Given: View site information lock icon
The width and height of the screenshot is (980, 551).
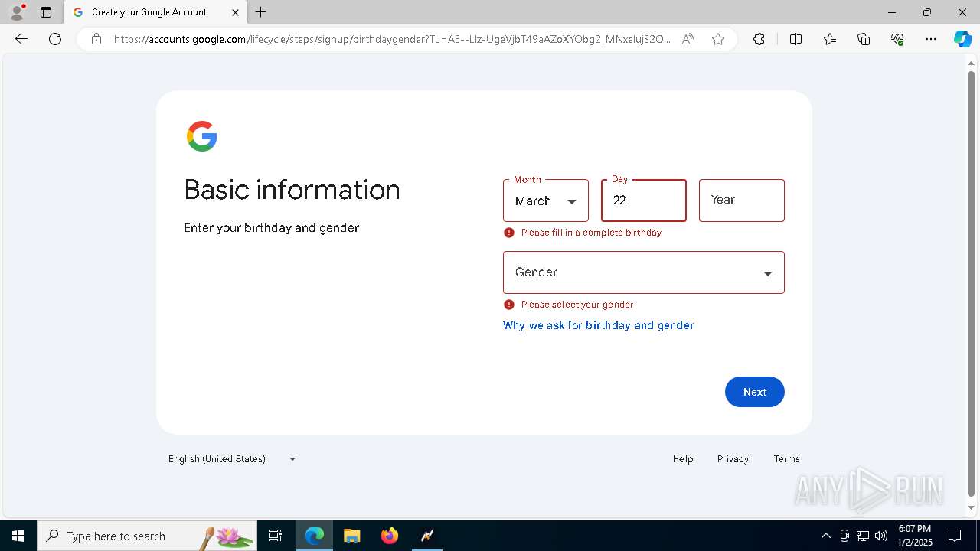Looking at the screenshot, I should tap(96, 39).
